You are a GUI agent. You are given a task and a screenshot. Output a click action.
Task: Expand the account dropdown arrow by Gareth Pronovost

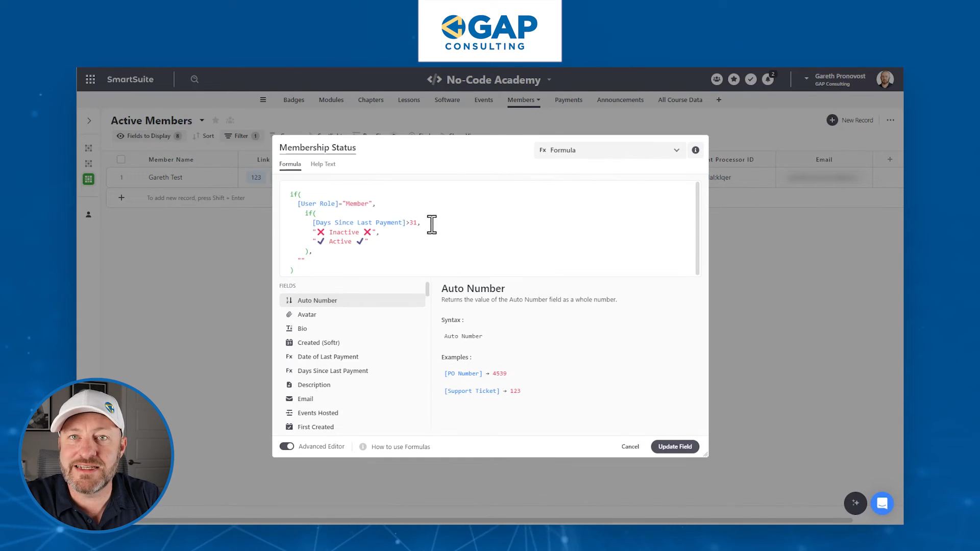pos(806,79)
